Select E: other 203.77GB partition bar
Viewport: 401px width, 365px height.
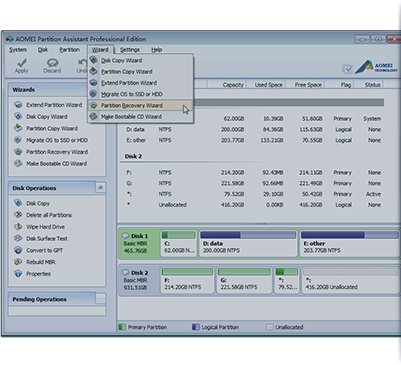(349, 244)
